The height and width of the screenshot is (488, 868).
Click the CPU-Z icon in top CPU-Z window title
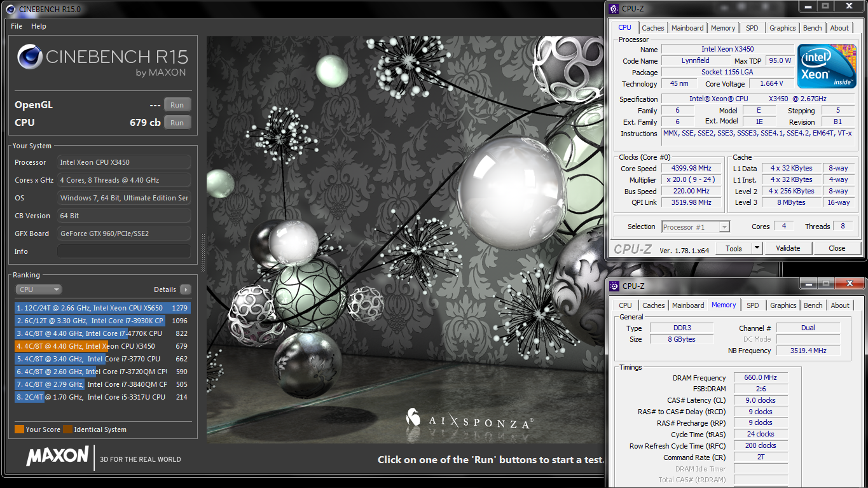point(613,9)
